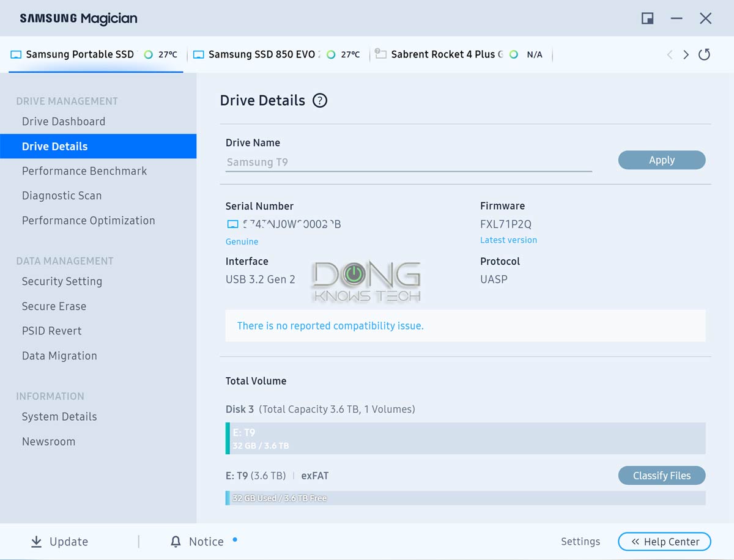Show next drive tabs with right arrow
Image resolution: width=734 pixels, height=560 pixels.
[x=686, y=54]
